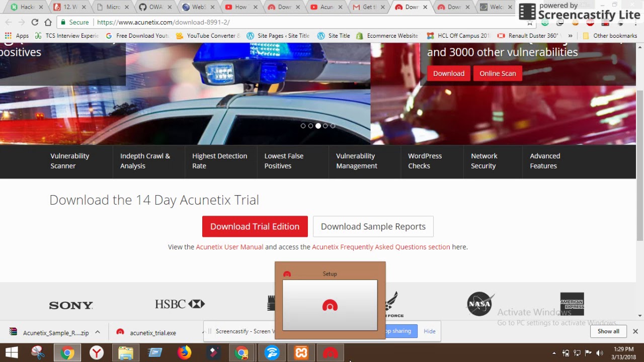This screenshot has height=362, width=644.
Task: Click the Setup window preview thumbnail
Action: click(x=330, y=305)
